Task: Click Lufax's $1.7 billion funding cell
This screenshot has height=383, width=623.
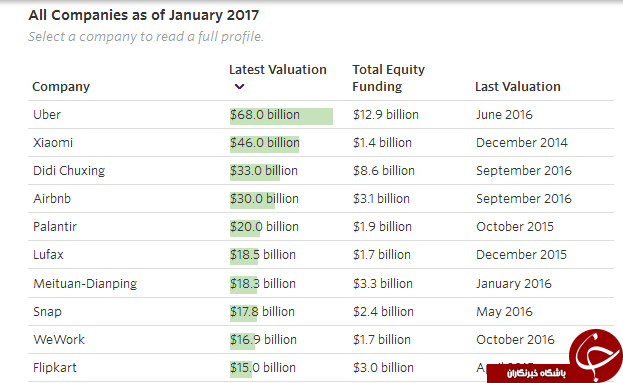Action: pyautogui.click(x=382, y=255)
